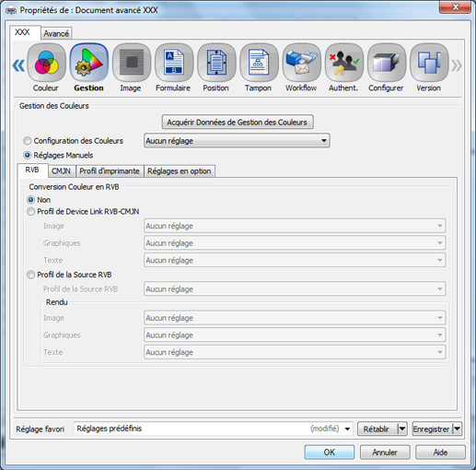Select the Profil d'imprimante tab

tap(110, 171)
